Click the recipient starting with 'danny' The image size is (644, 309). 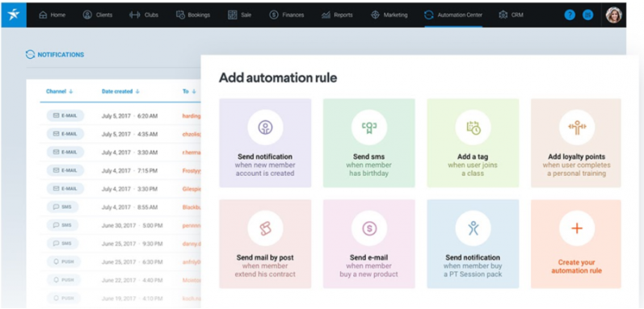(192, 244)
